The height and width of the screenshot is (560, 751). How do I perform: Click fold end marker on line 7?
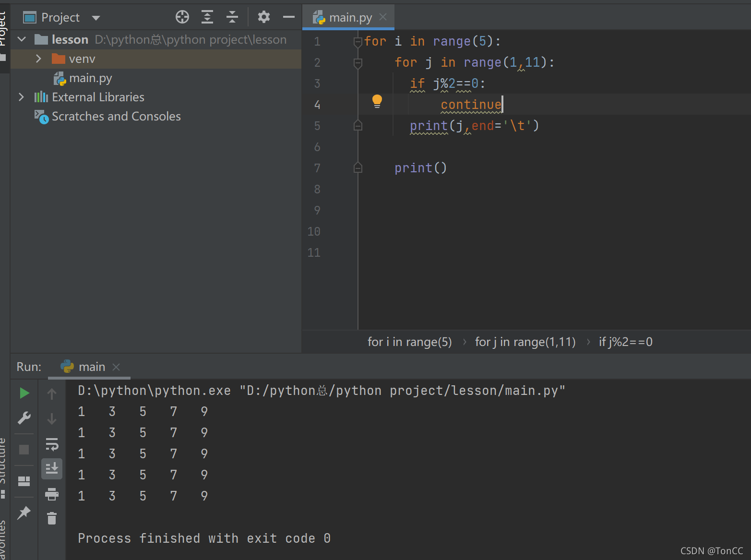[x=358, y=168]
